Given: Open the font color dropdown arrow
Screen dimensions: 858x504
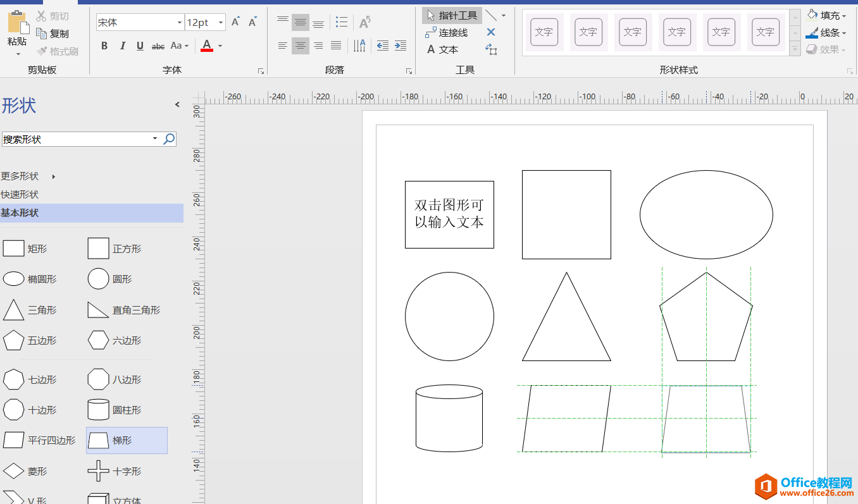Looking at the screenshot, I should pyautogui.click(x=220, y=46).
